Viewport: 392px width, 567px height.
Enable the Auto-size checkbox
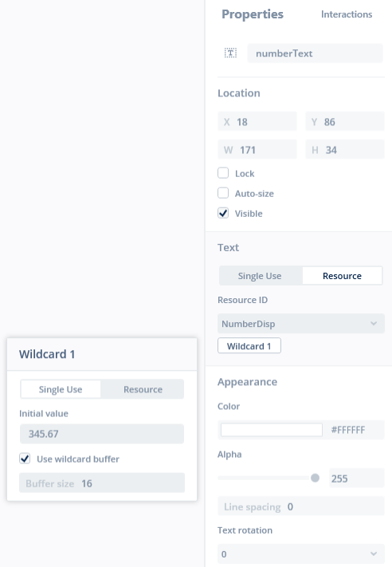[x=223, y=193]
